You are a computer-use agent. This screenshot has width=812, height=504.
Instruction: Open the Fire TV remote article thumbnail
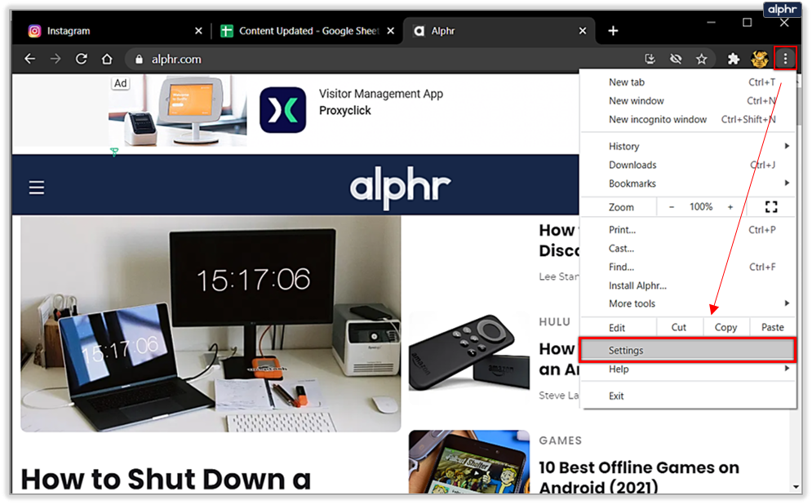pyautogui.click(x=469, y=351)
